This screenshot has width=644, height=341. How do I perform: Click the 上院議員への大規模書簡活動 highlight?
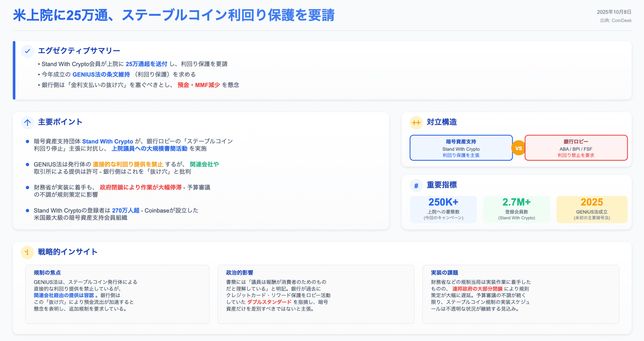click(149, 149)
